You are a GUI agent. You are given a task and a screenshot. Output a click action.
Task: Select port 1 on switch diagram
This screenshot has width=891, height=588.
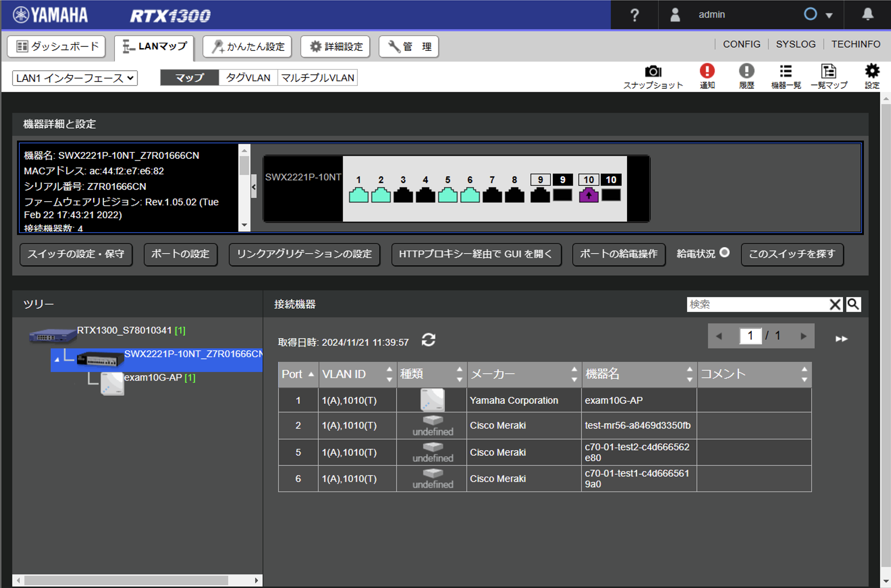(x=358, y=195)
